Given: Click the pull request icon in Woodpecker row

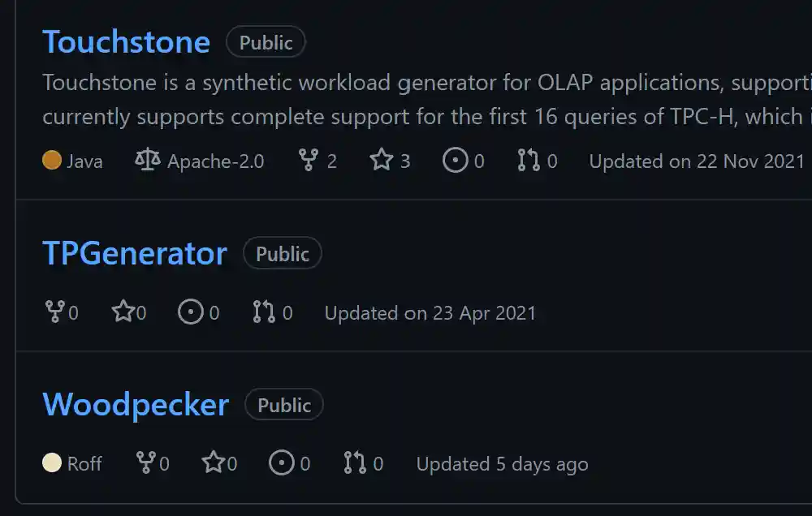Looking at the screenshot, I should point(355,463).
